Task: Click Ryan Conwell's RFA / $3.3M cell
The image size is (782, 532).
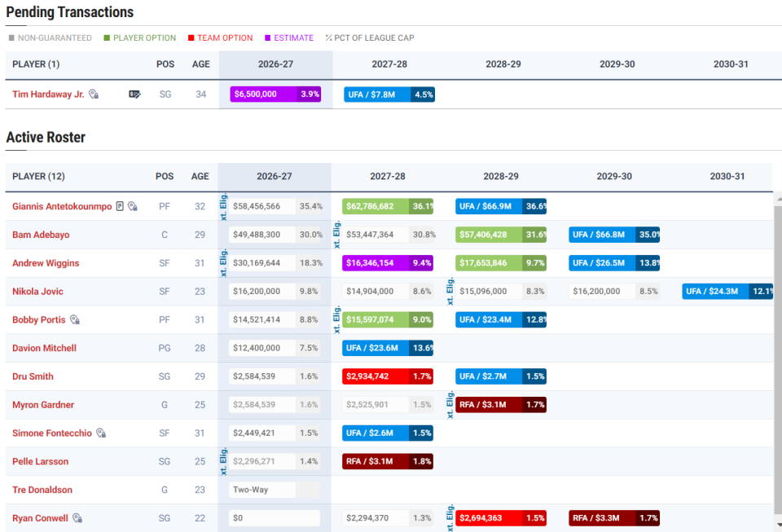Action: pos(614,518)
